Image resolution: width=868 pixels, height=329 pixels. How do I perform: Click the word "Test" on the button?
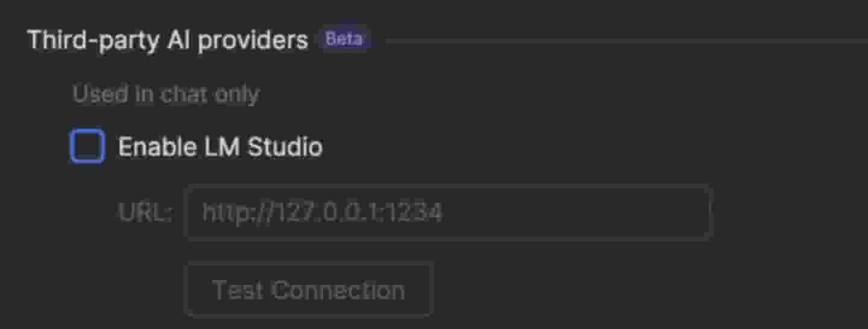[x=238, y=290]
